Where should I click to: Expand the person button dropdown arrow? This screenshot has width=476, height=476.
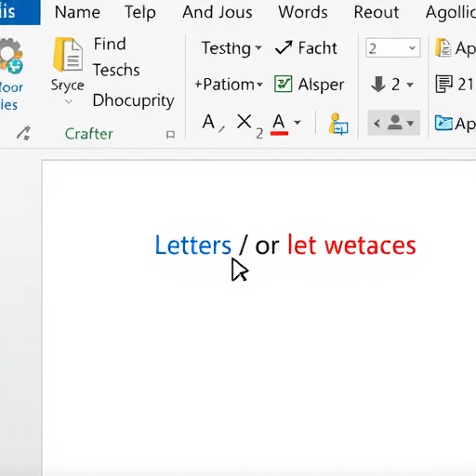point(411,124)
